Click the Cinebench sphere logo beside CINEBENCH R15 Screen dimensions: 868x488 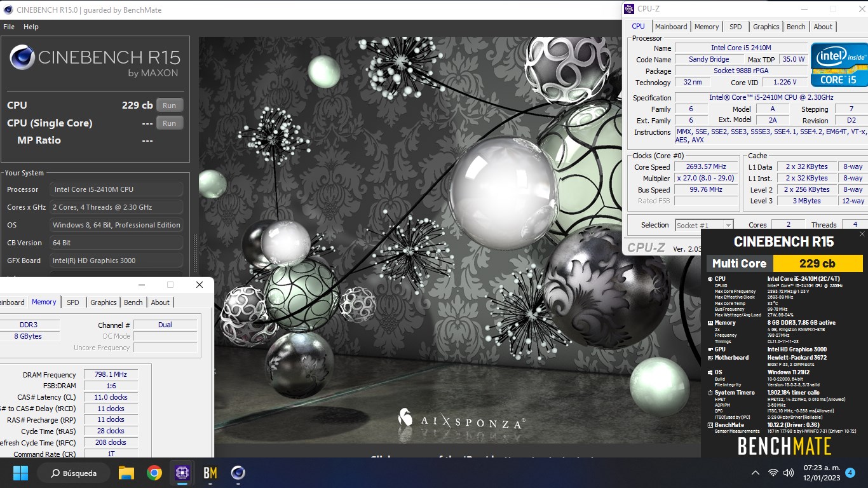[22, 57]
